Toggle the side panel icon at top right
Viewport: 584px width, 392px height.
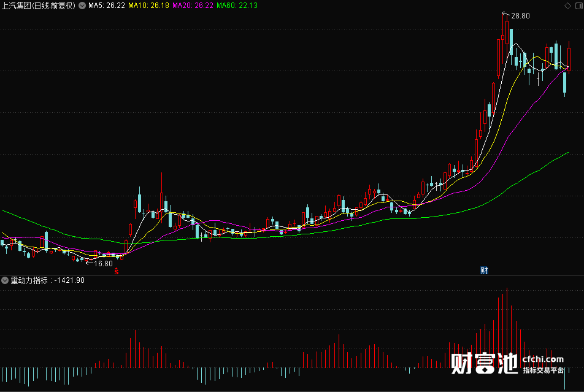click(x=579, y=6)
